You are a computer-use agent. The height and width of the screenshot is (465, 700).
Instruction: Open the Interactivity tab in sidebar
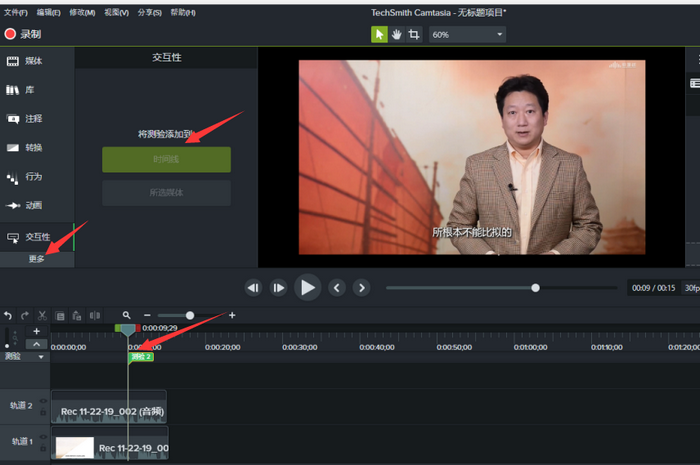click(29, 237)
